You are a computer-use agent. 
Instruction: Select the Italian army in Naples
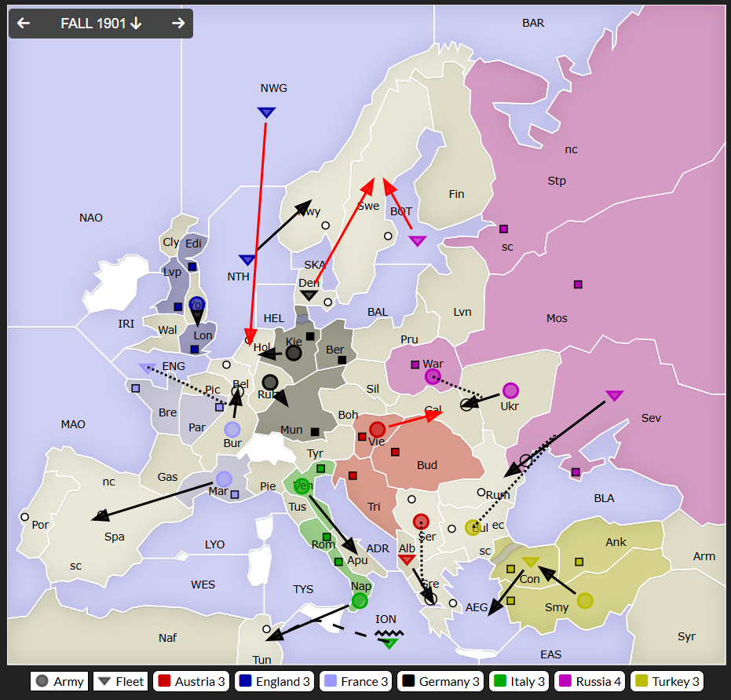[x=360, y=601]
